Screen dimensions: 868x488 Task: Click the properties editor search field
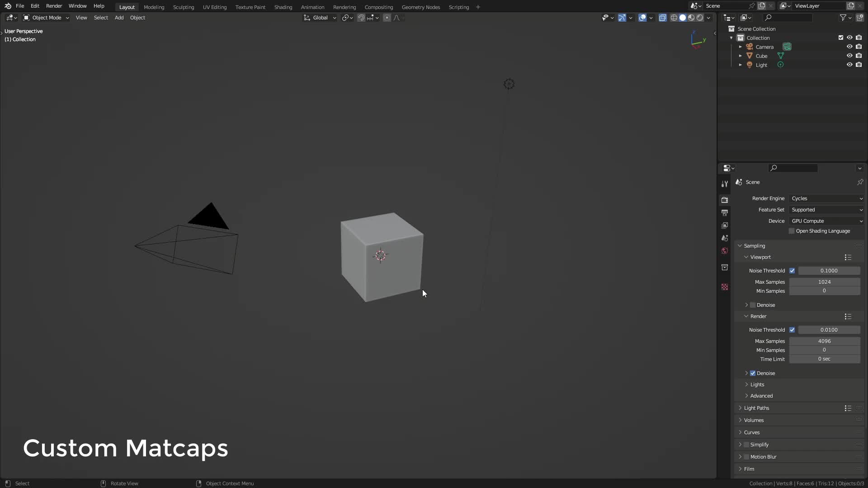793,168
